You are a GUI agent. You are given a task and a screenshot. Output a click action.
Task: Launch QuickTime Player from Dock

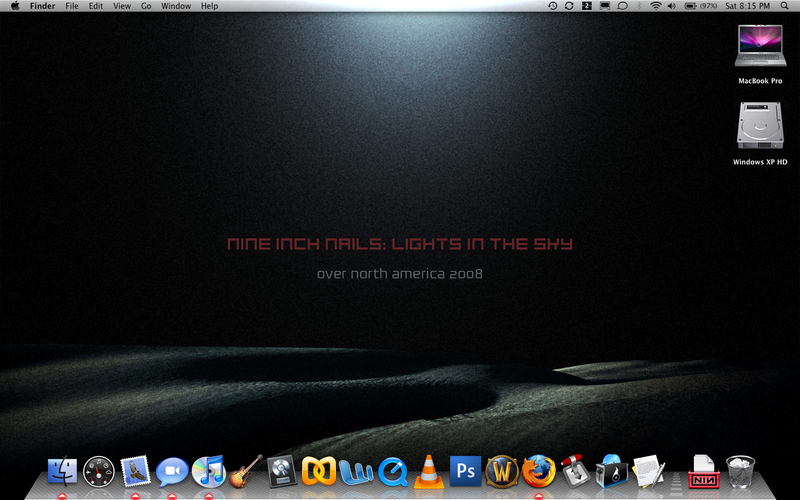pos(392,471)
